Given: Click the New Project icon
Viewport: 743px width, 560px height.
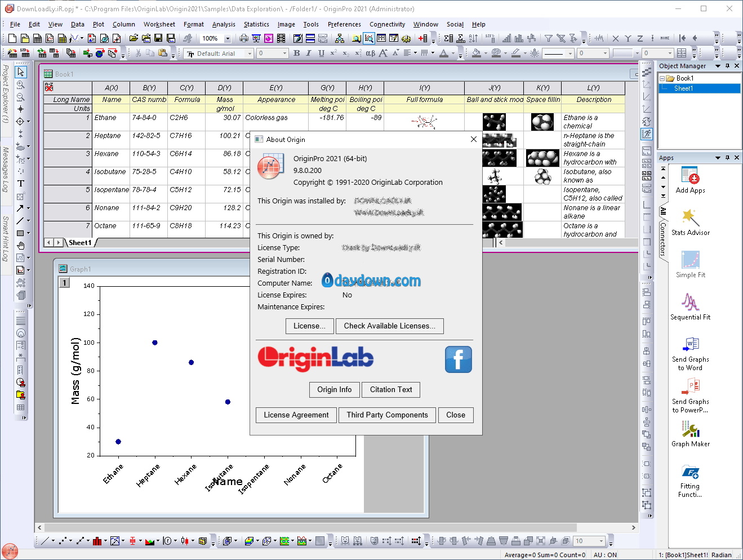Looking at the screenshot, I should (x=12, y=38).
